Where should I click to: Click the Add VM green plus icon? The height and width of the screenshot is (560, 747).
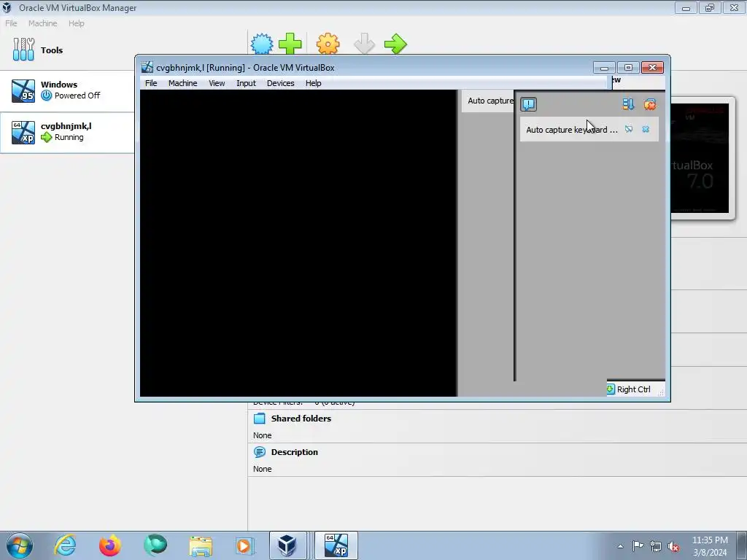tap(290, 44)
